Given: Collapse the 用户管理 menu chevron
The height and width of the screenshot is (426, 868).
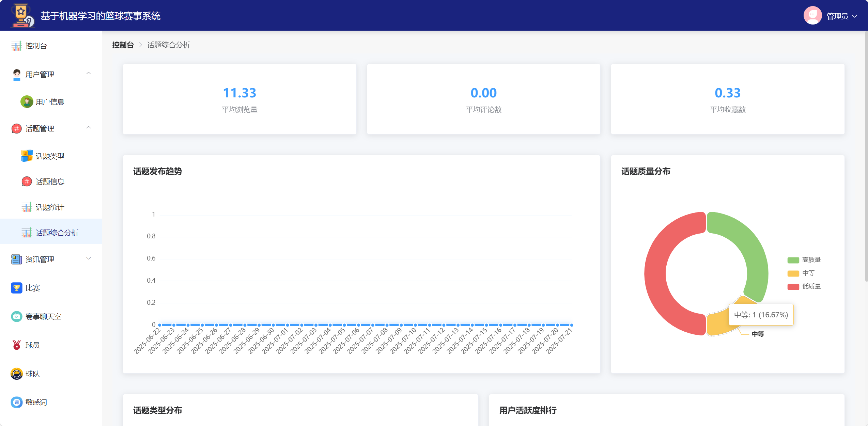Looking at the screenshot, I should click(89, 74).
